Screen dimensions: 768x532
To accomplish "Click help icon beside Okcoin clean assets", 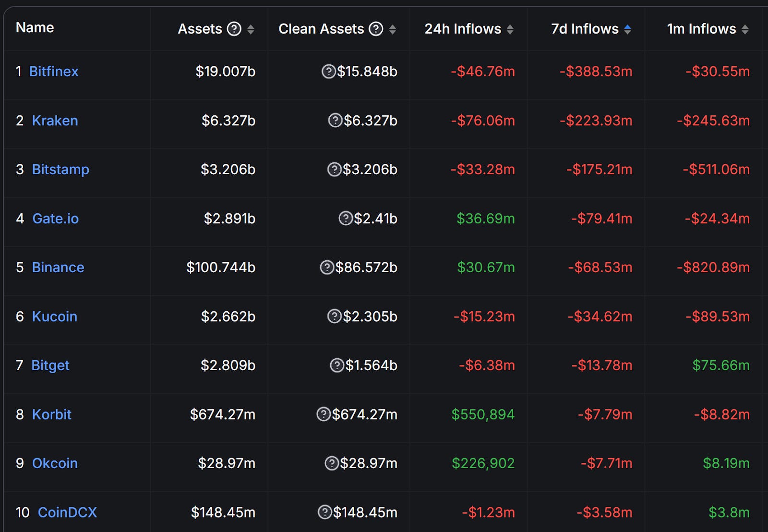I will 332,463.
